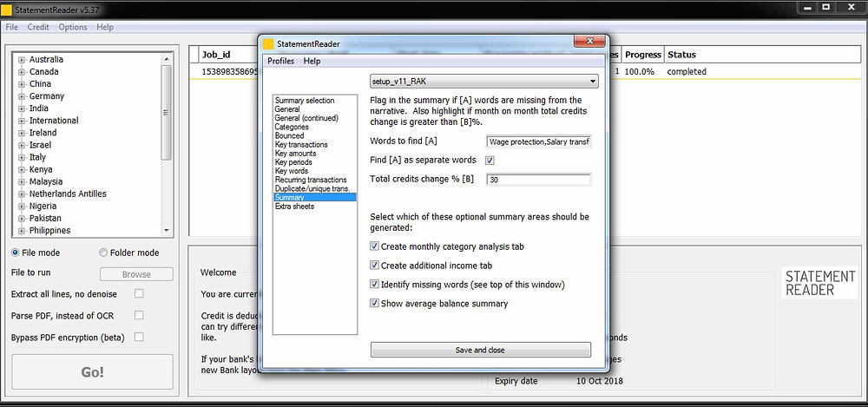Open the File menu in main window
Image resolution: width=868 pixels, height=407 pixels.
[x=11, y=27]
